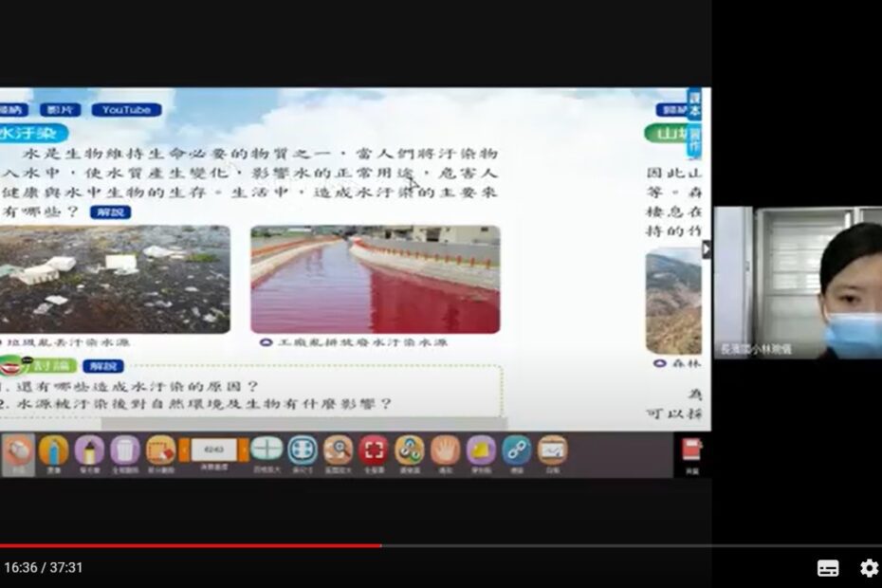
Task: Seek in the red video progress bar
Action: tap(441, 545)
